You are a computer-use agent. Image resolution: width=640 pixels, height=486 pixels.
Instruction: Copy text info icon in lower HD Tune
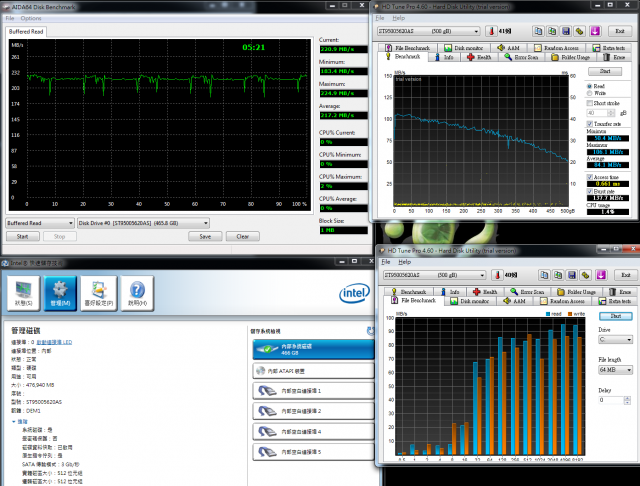pos(544,275)
